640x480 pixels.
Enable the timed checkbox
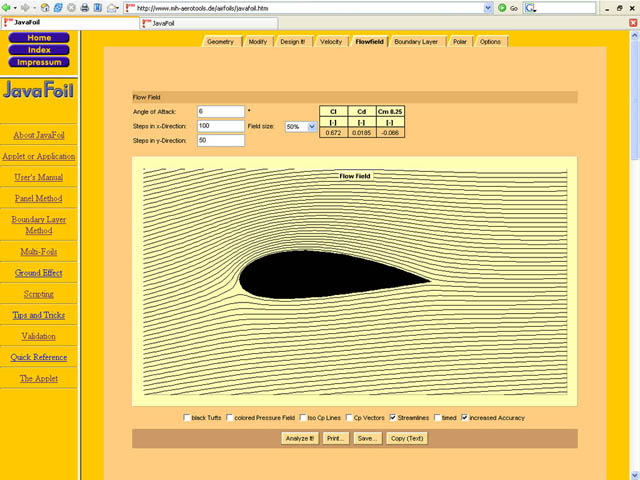pyautogui.click(x=437, y=418)
